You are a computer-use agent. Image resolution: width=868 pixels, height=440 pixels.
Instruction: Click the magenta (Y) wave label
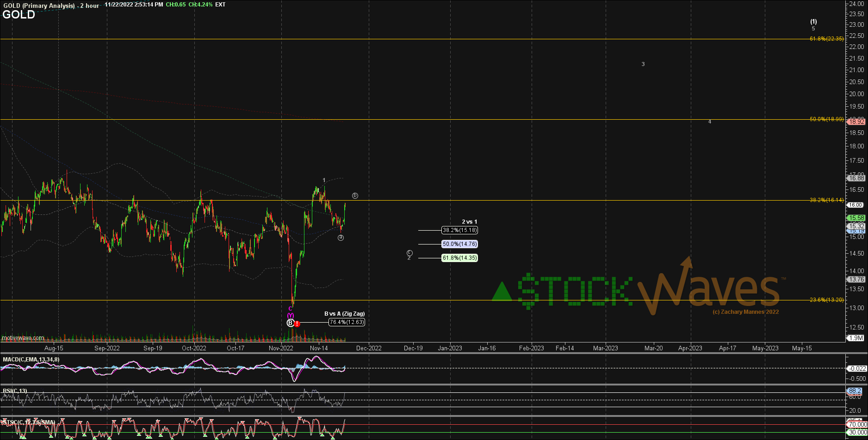291,315
